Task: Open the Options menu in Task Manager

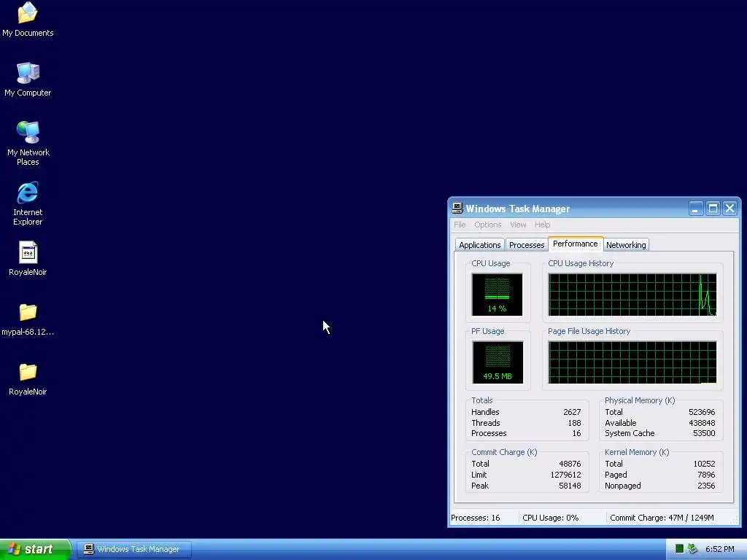Action: pos(488,225)
